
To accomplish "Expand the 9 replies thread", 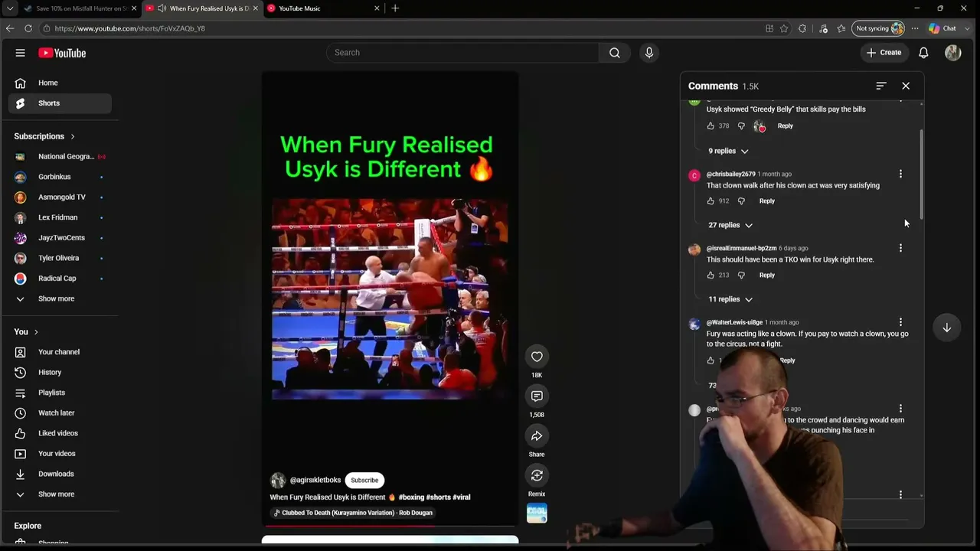I will pyautogui.click(x=728, y=152).
